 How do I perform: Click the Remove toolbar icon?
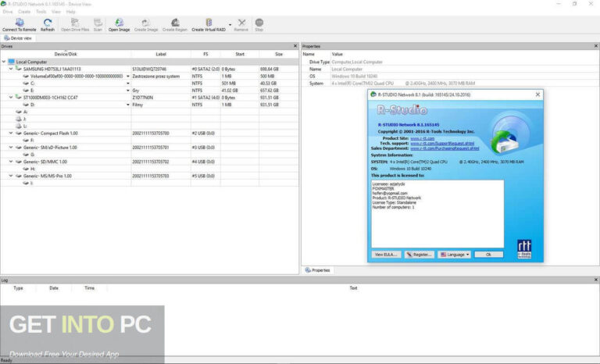[x=241, y=23]
